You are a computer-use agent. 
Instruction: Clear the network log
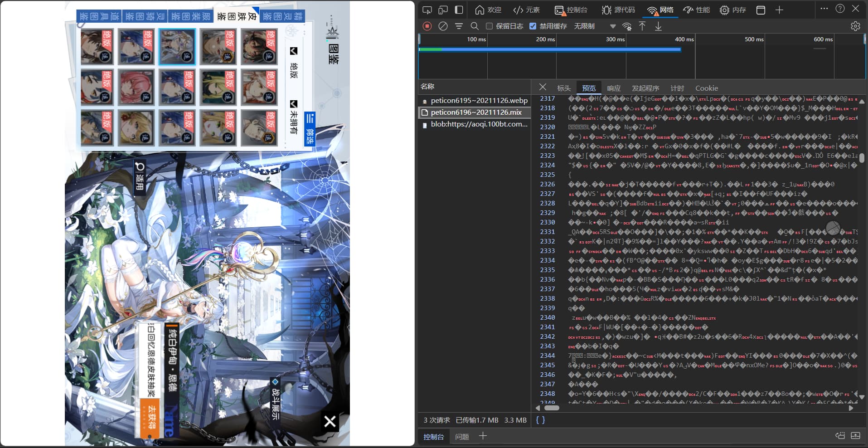(x=443, y=26)
